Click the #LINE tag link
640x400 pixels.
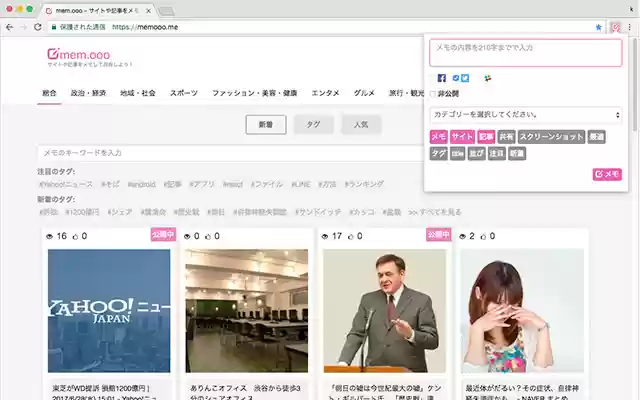click(301, 184)
